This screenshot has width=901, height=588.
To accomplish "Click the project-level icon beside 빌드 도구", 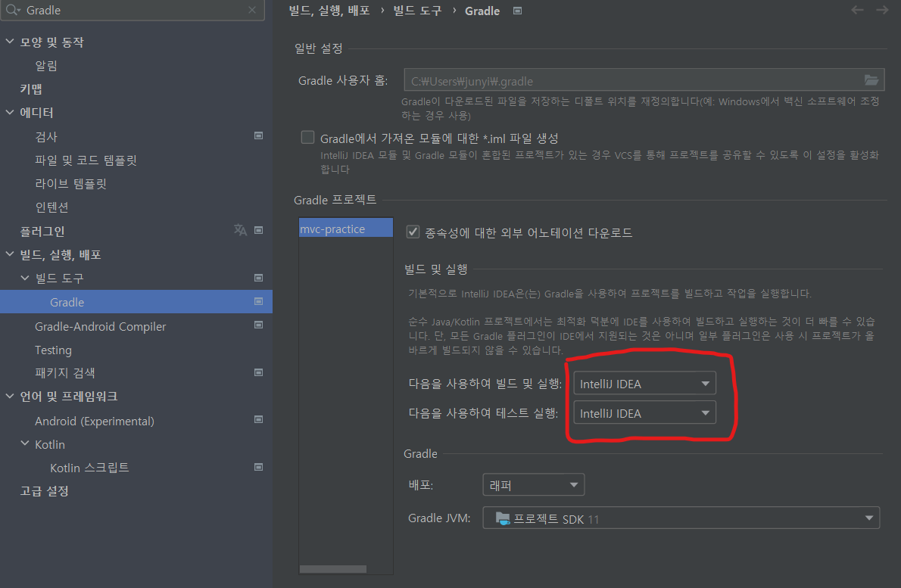I will (259, 277).
